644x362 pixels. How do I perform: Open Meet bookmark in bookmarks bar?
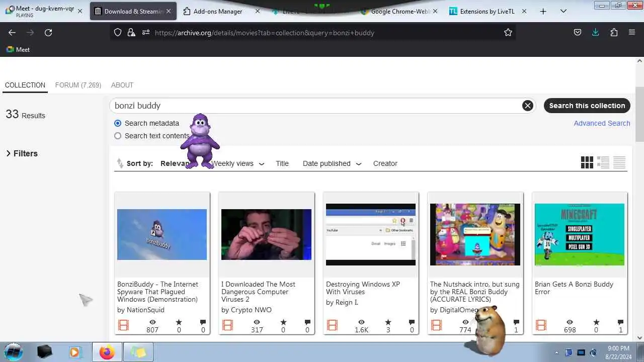coord(18,49)
